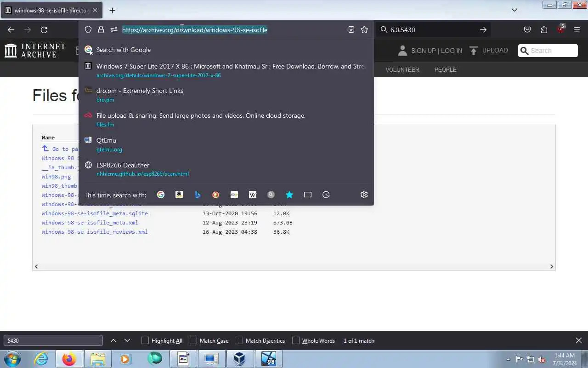588x368 pixels.
Task: Open the tracking protection shield icon
Action: tap(88, 29)
